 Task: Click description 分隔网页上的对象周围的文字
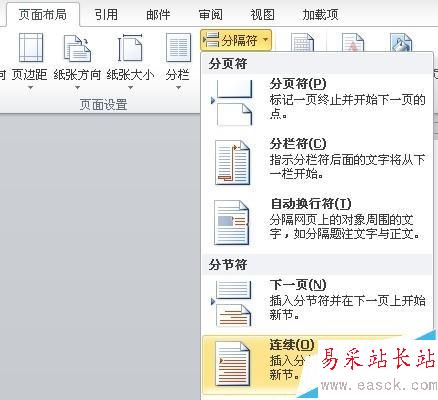(x=345, y=227)
